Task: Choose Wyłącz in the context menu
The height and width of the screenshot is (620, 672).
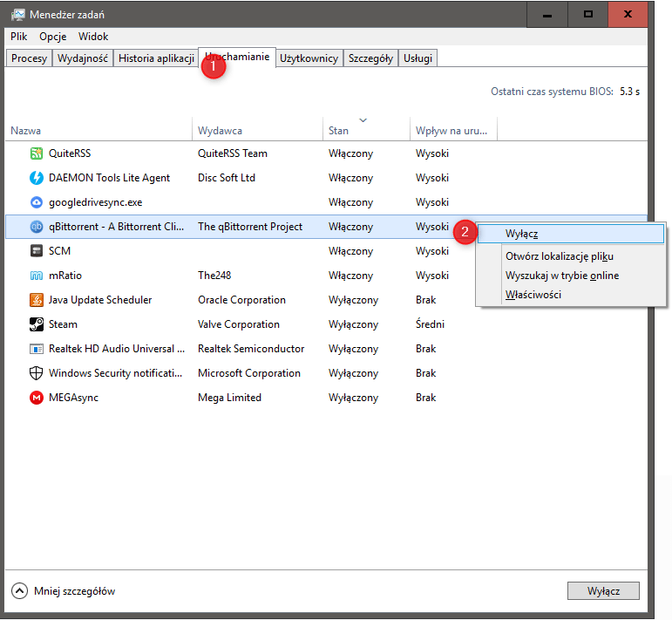Action: (570, 234)
